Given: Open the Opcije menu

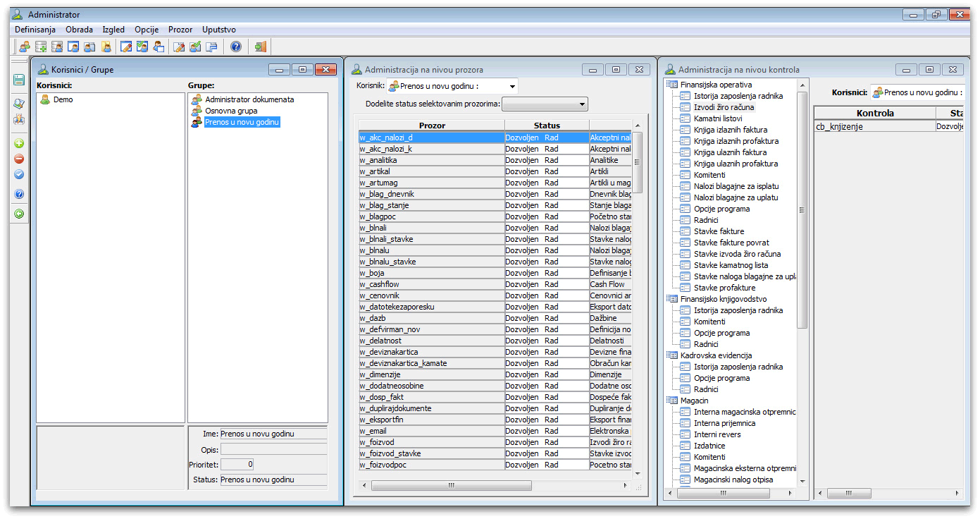Looking at the screenshot, I should pos(147,30).
